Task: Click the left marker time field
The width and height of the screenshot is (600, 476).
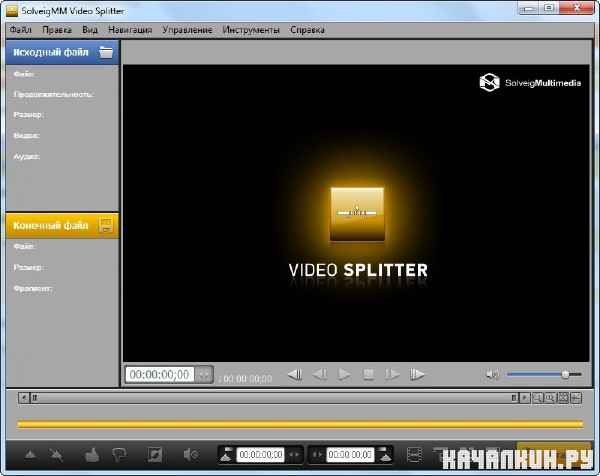Action: pyautogui.click(x=260, y=455)
